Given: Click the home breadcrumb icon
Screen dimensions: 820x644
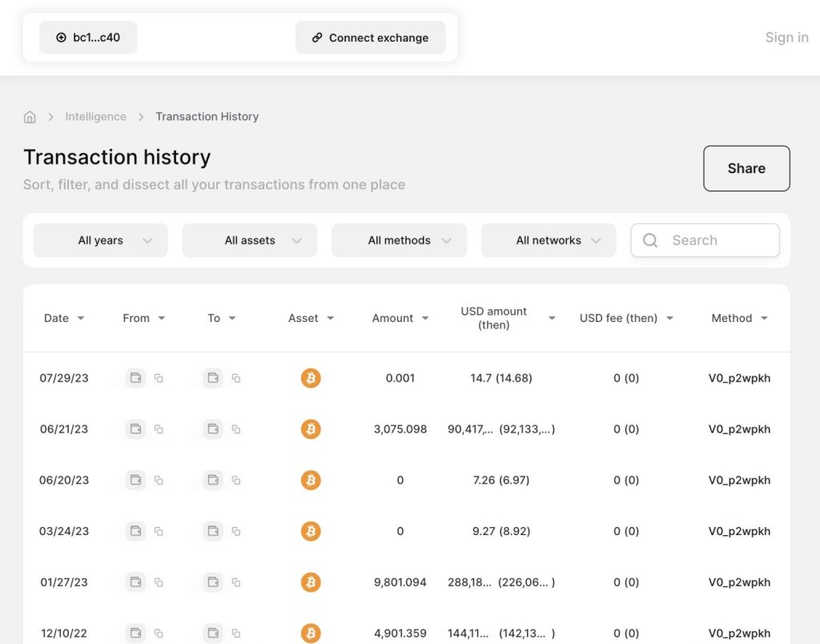Looking at the screenshot, I should [x=30, y=117].
